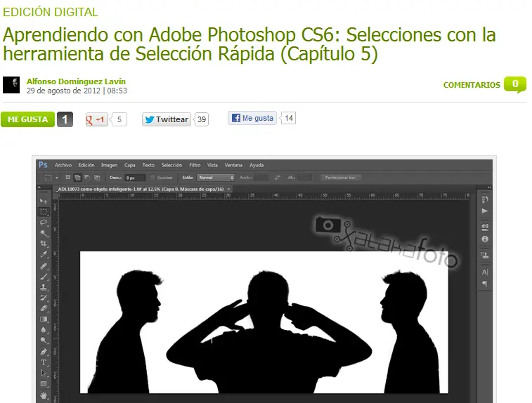Select the Path Selection arrow tool

pyautogui.click(x=44, y=374)
